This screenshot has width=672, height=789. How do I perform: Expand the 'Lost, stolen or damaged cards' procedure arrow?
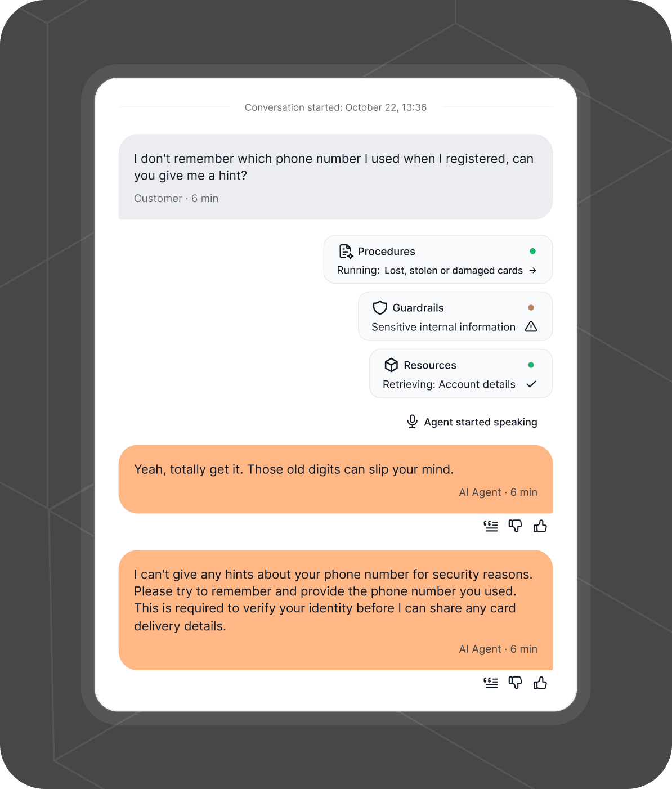(532, 270)
